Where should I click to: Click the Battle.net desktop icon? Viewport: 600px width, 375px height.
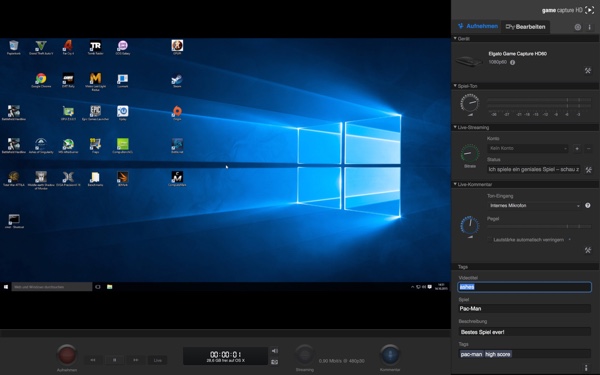177,146
